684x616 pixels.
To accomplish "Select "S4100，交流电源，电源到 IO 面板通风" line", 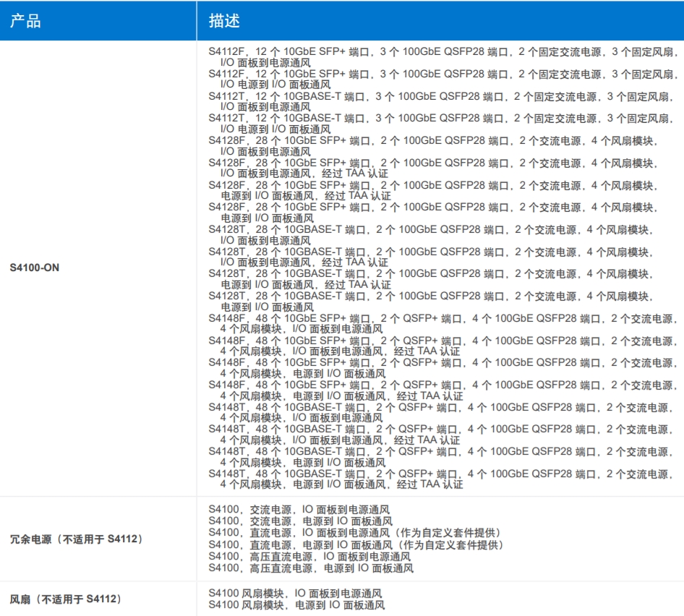I will point(300,521).
